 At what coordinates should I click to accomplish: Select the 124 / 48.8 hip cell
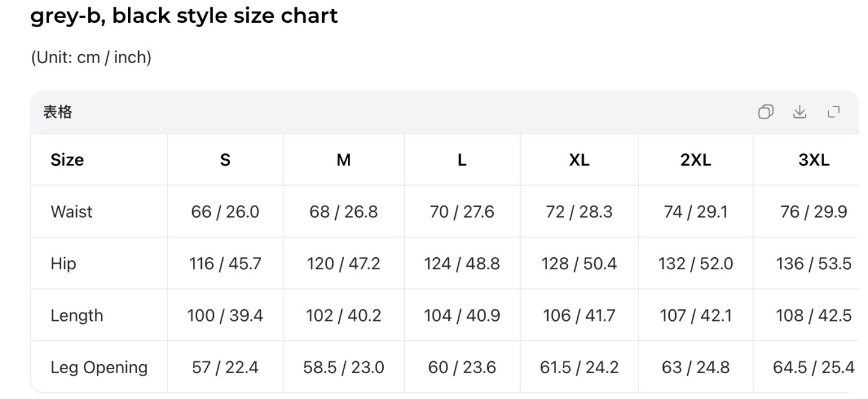tap(461, 264)
